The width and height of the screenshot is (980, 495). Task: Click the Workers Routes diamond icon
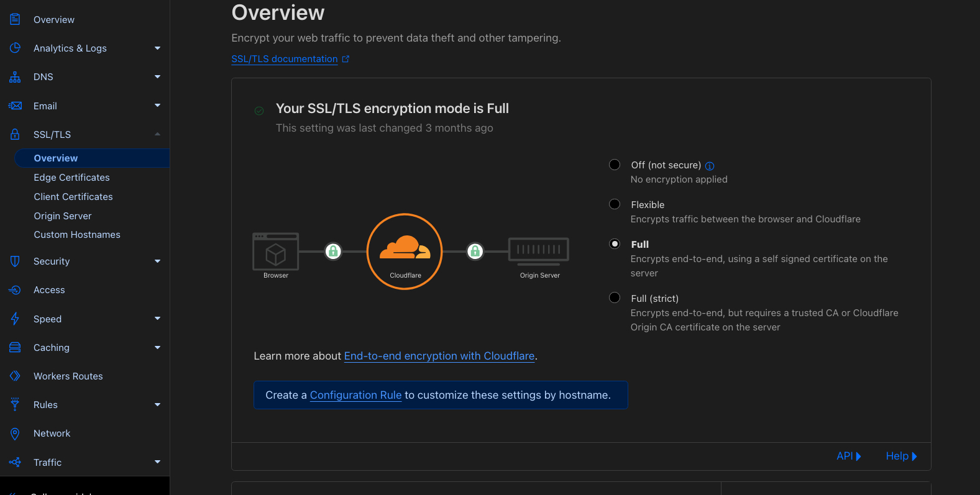[15, 376]
